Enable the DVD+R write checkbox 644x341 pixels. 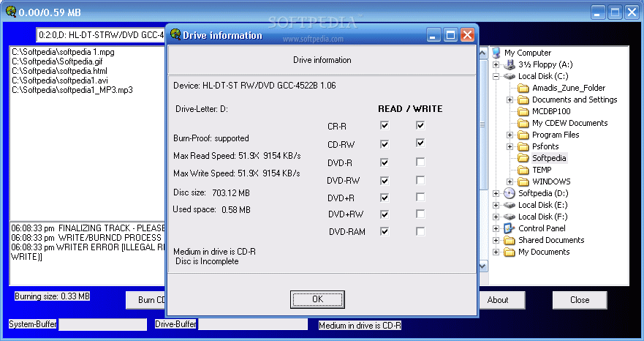(x=420, y=198)
